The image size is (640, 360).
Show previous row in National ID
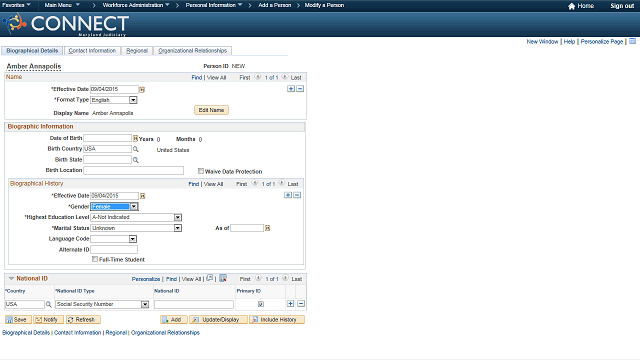(258, 278)
